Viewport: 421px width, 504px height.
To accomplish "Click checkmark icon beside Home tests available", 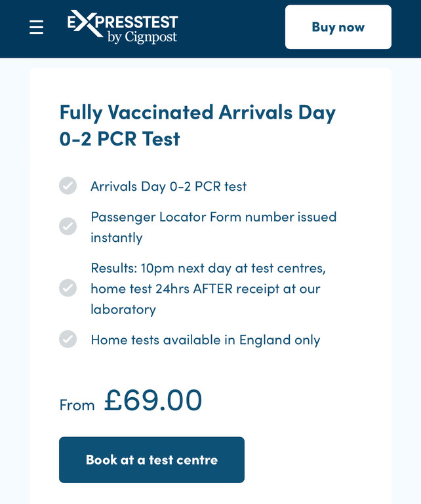I will pos(68,339).
